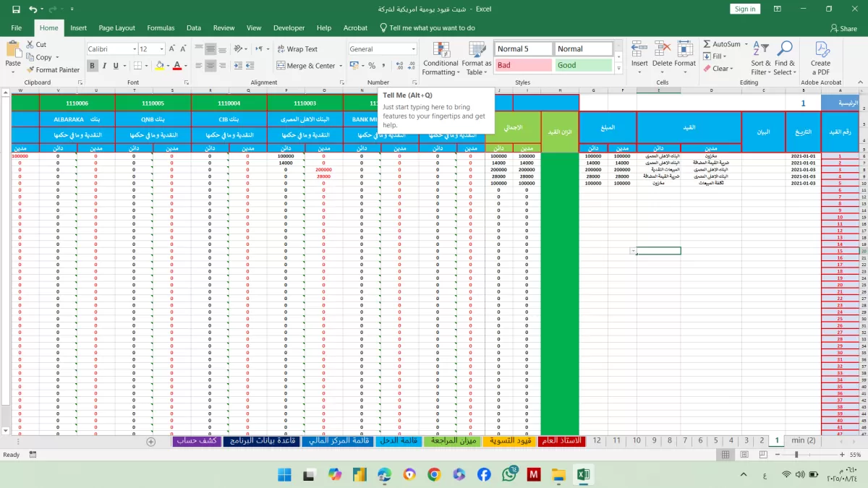Open the Page Layout ribbon tab
The width and height of the screenshot is (868, 488).
116,27
